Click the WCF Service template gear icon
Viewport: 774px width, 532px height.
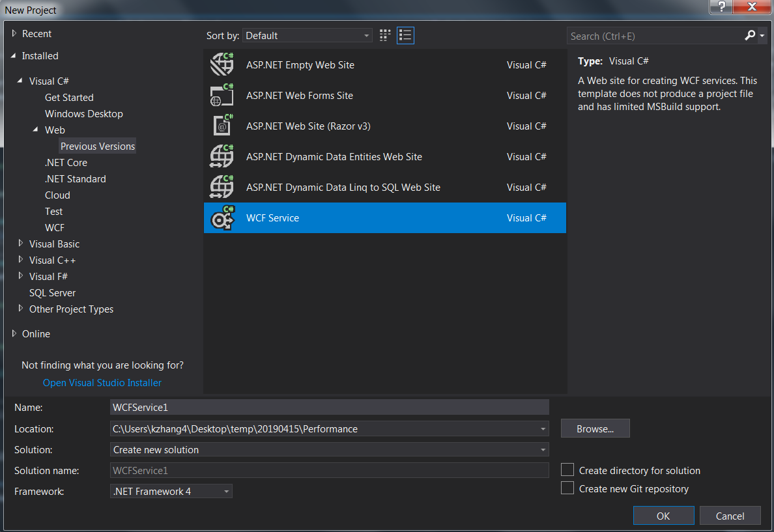click(x=222, y=217)
